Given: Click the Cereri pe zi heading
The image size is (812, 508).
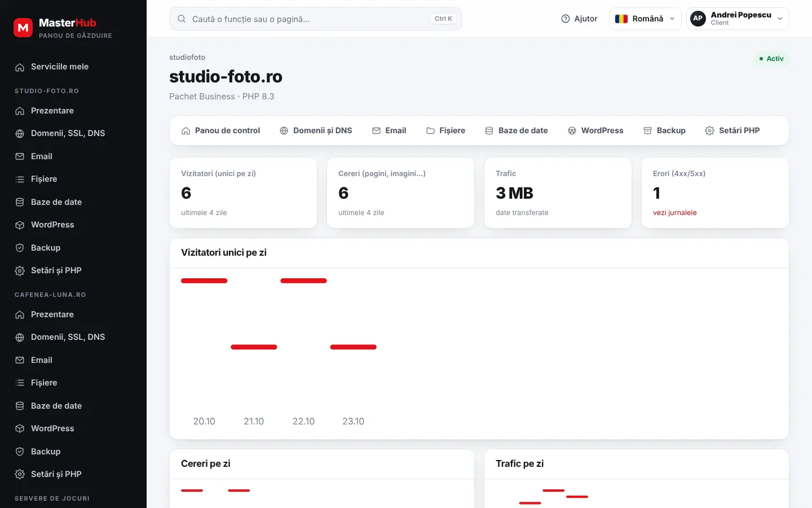Looking at the screenshot, I should 206,463.
